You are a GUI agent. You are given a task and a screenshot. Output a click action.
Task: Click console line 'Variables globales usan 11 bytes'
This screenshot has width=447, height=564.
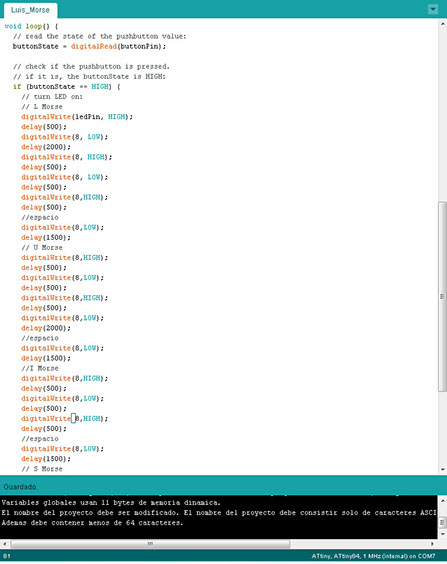(x=111, y=503)
